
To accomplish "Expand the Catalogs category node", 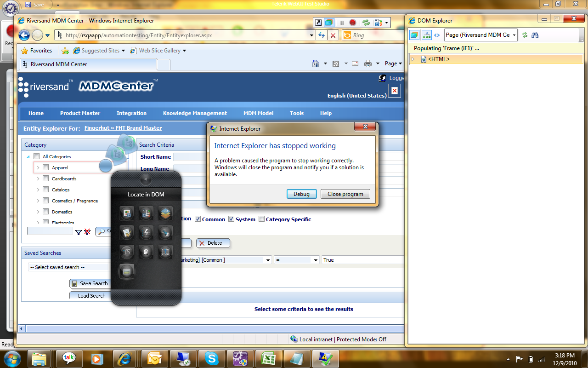I will pyautogui.click(x=38, y=190).
